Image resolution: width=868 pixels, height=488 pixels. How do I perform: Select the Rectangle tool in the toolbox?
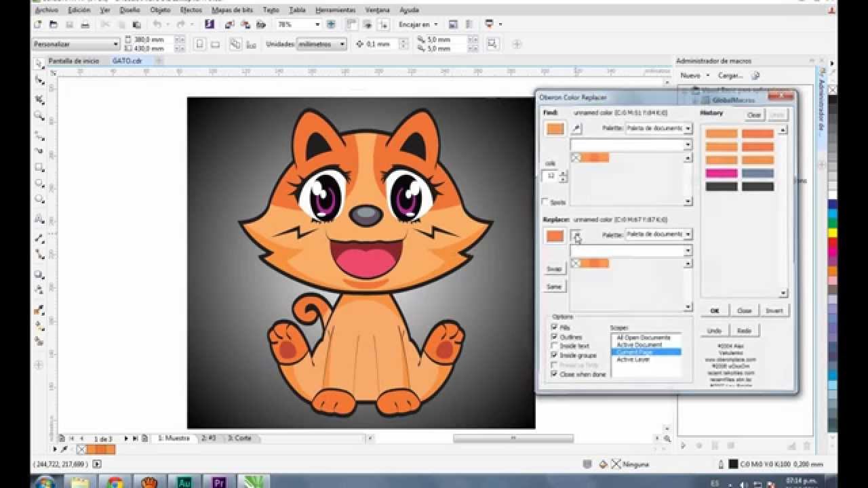point(39,167)
